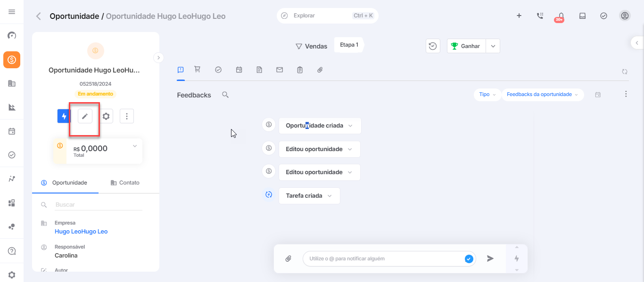
Task: Open the Tipo filter dropdown
Action: point(487,95)
